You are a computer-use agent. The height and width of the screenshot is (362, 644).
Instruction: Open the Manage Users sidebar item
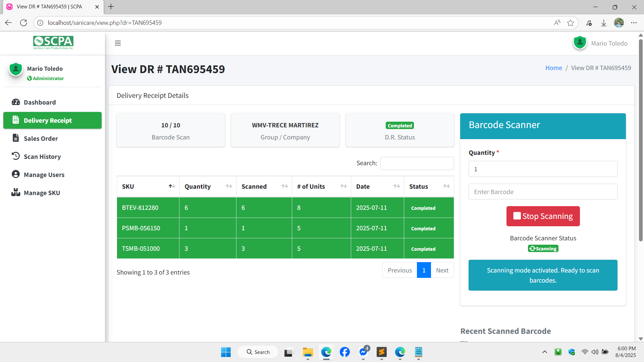pyautogui.click(x=44, y=175)
